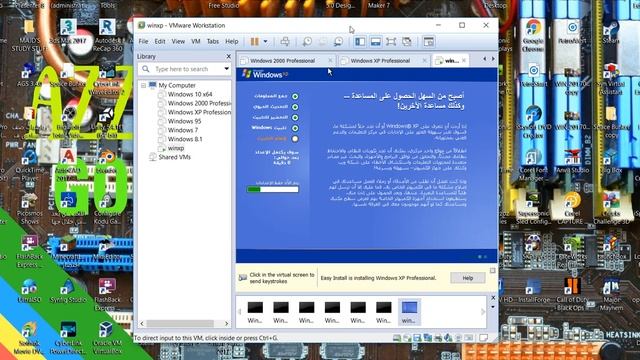The height and width of the screenshot is (360, 640).
Task: Click the highlighted winxp thumbnail
Action: (x=409, y=312)
